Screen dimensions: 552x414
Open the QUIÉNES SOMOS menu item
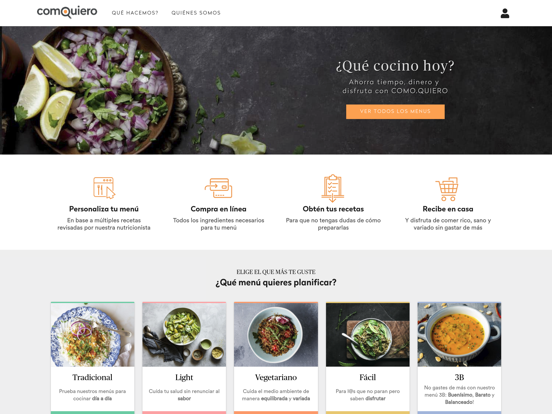196,13
